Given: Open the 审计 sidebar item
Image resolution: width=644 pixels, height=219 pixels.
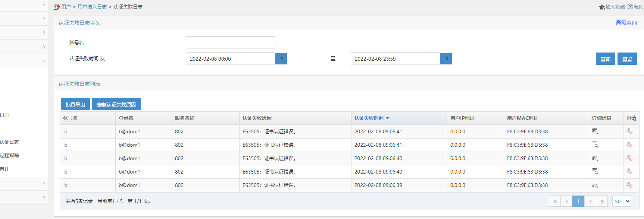Looking at the screenshot, I should pos(4,169).
